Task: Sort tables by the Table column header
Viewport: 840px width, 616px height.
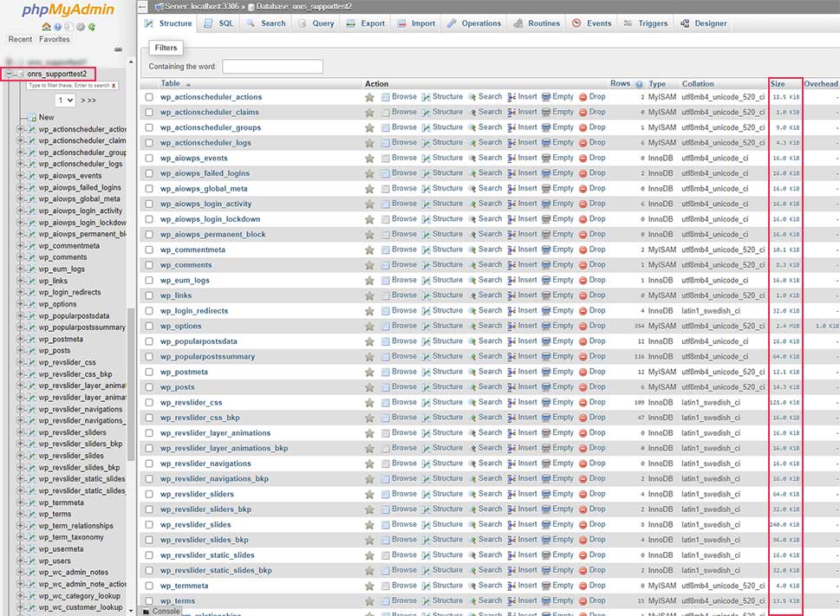Action: [171, 83]
